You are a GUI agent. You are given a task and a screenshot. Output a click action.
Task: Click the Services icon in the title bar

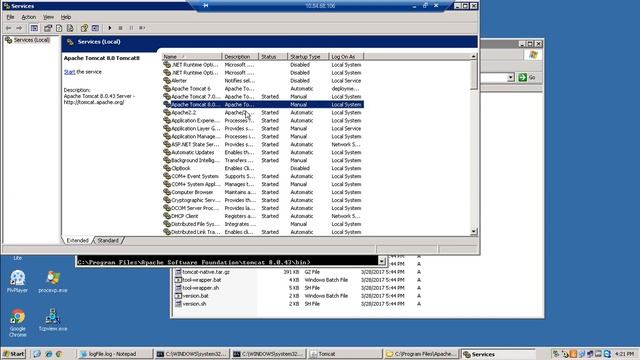(6, 6)
